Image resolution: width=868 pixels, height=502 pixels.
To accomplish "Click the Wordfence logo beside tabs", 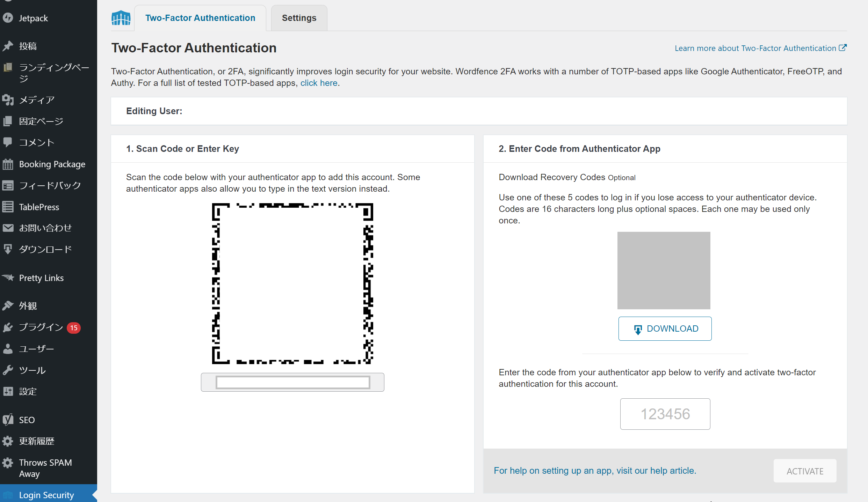I will (x=121, y=18).
